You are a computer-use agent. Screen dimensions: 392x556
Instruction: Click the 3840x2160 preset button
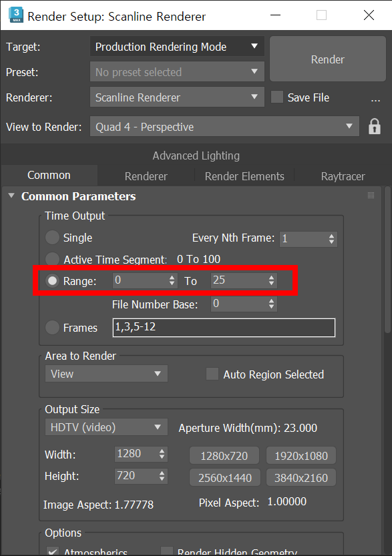(301, 478)
